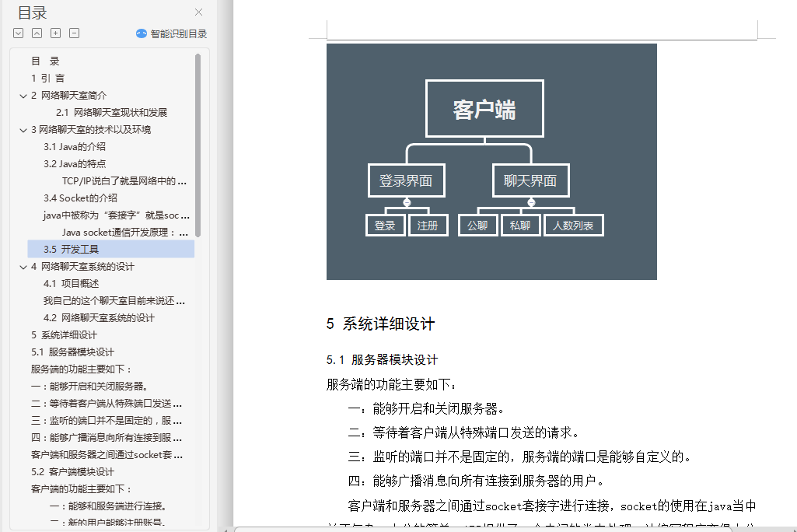The width and height of the screenshot is (797, 532).
Task: Select '3 网络聊天室的技术以及环境' heading
Action: [91, 130]
